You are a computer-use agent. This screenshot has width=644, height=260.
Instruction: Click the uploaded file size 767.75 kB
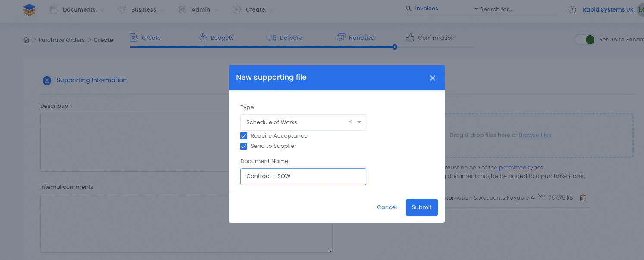[561, 198]
